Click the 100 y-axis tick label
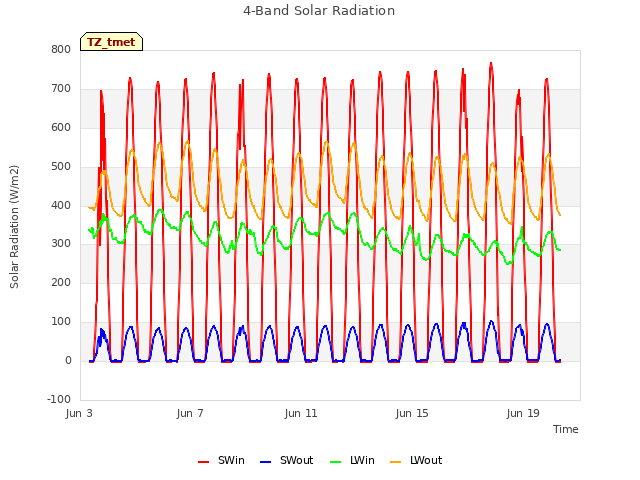The image size is (640, 480). coord(61,322)
